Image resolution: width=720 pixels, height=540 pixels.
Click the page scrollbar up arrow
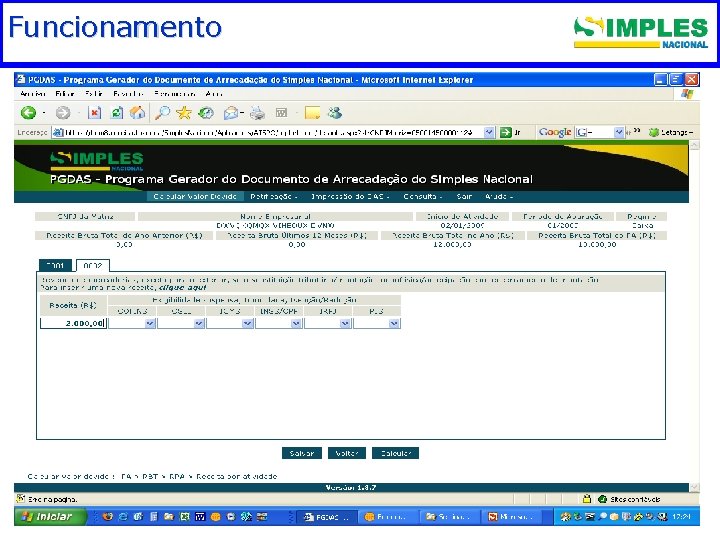click(694, 145)
